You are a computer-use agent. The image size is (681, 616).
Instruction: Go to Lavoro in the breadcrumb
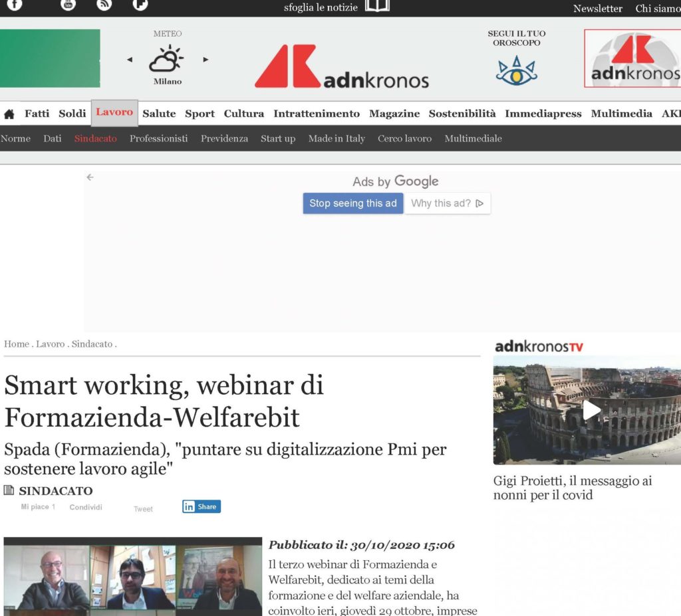pyautogui.click(x=51, y=344)
